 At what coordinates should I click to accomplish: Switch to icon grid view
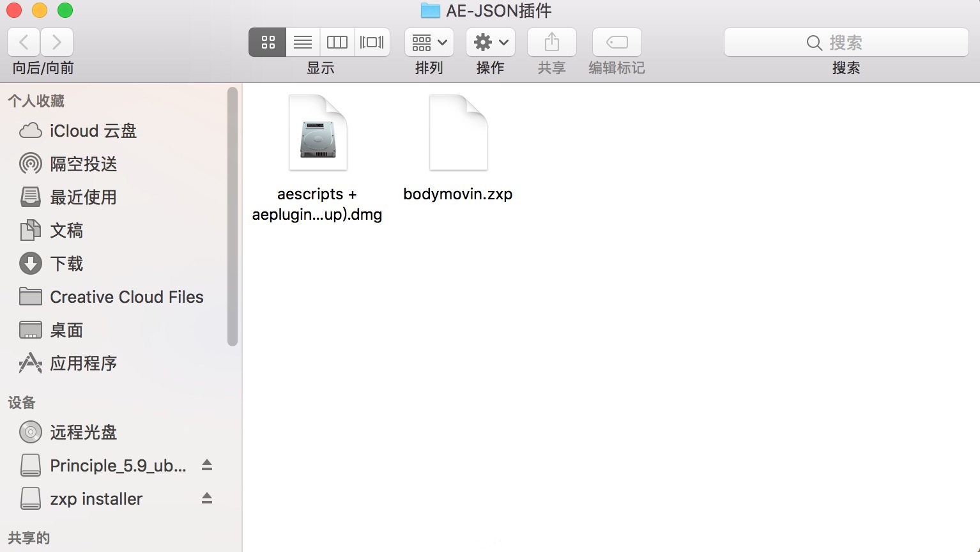click(267, 42)
